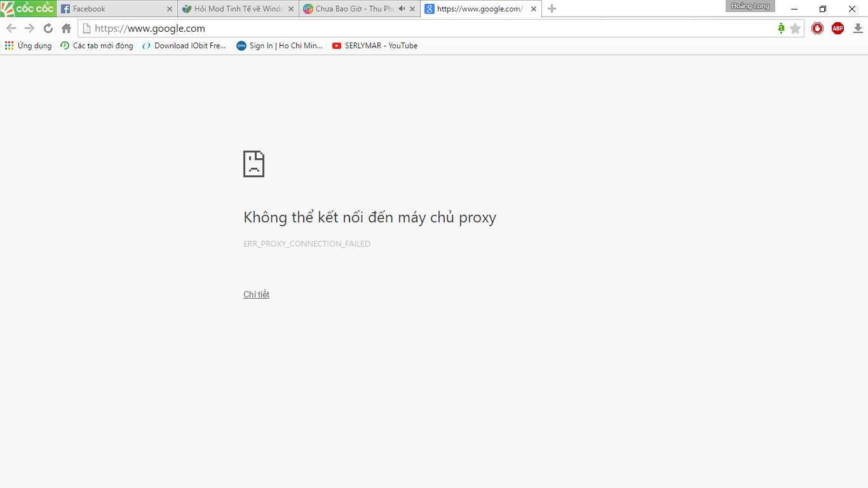Open a new tab

(552, 9)
